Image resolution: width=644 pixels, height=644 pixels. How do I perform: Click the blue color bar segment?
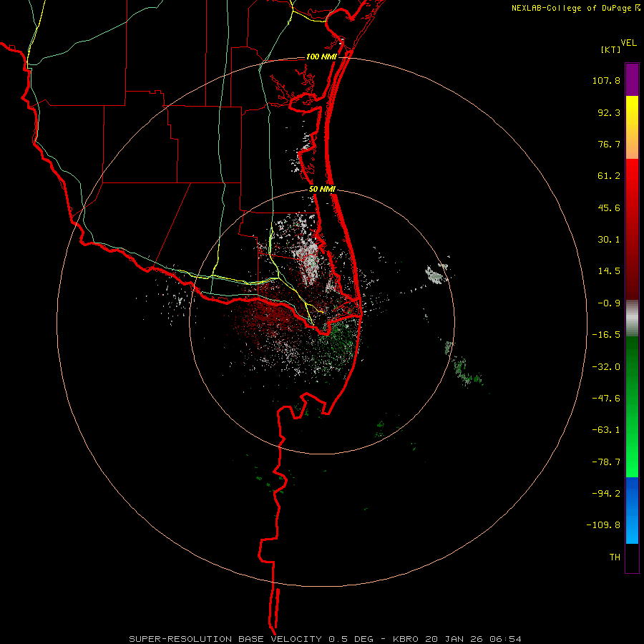632,510
